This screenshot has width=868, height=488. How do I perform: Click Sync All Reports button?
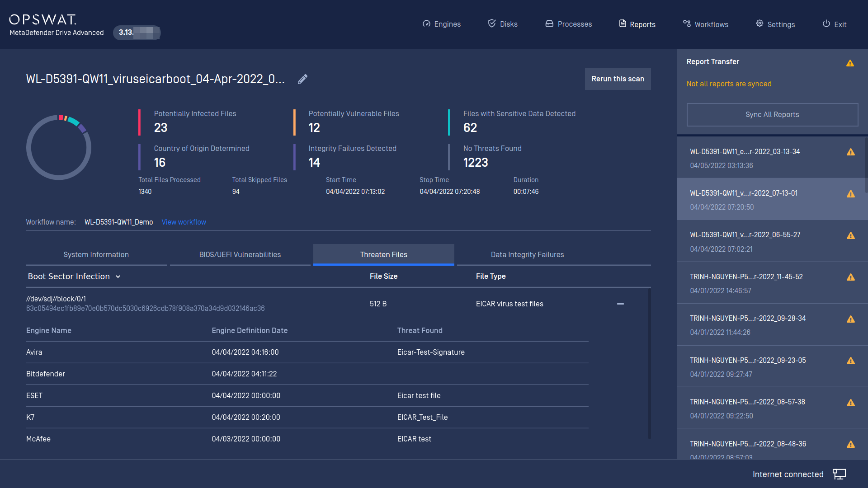click(772, 115)
